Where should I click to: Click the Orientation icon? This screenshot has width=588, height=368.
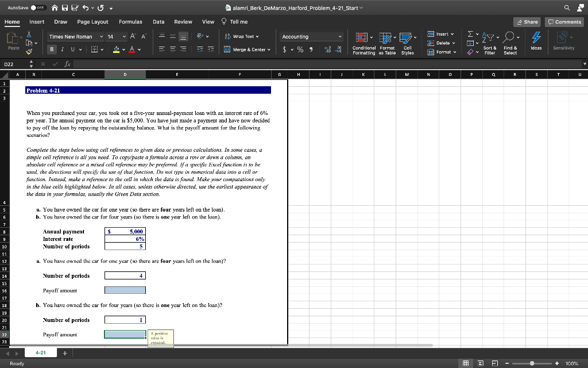[200, 36]
